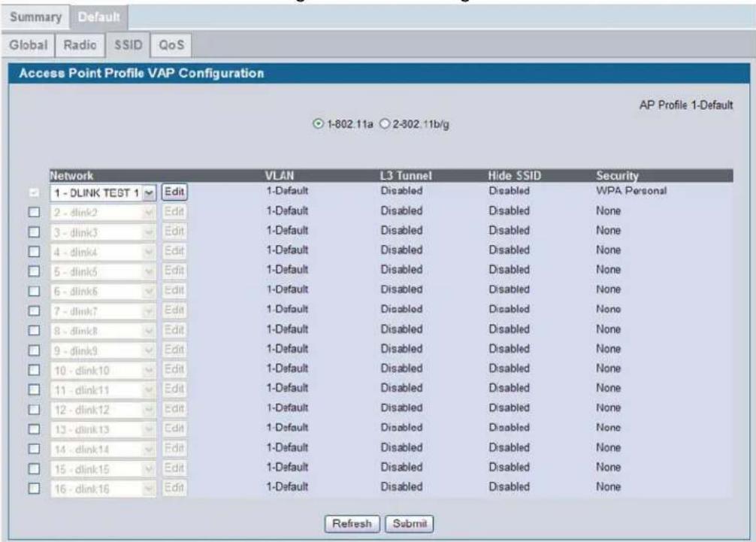The height and width of the screenshot is (542, 756).
Task: Click Edit next to 5 - dlink5
Action: pos(174,271)
